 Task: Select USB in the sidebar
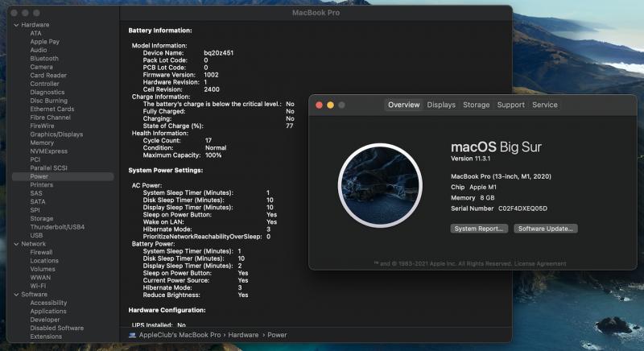point(36,235)
